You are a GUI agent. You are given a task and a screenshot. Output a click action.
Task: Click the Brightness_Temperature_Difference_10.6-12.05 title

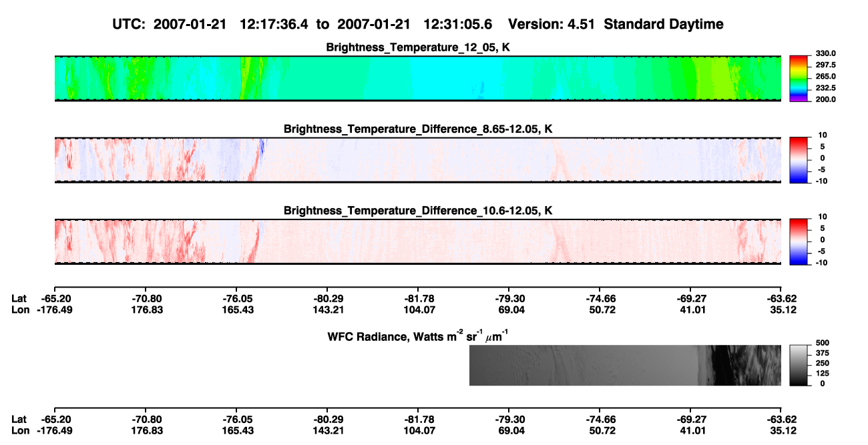click(x=418, y=211)
